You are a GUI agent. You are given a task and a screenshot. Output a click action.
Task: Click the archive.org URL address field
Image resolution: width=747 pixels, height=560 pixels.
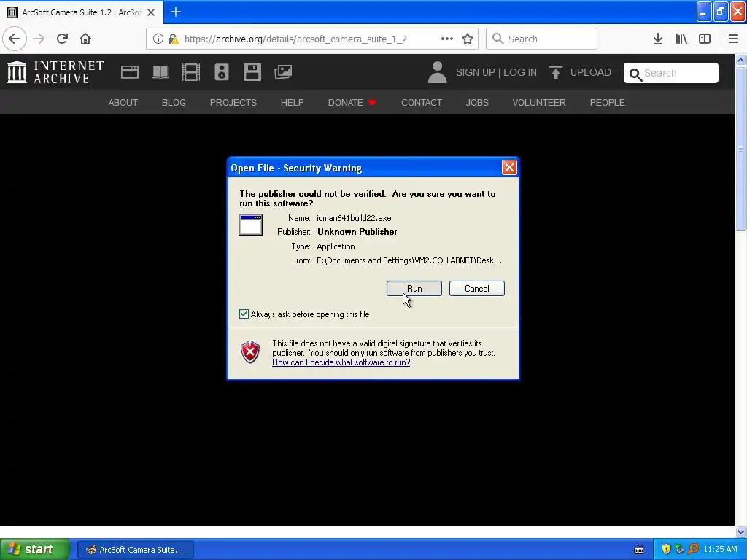[x=295, y=39]
